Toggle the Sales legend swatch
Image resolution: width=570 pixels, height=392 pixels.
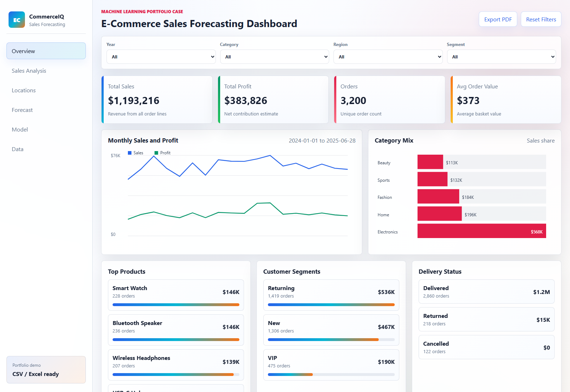coord(130,153)
